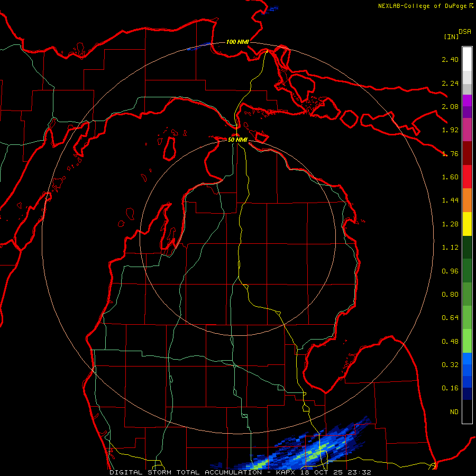This screenshot has width=476, height=476.
Task: Click the 1.12 legend value
Action: (450, 248)
